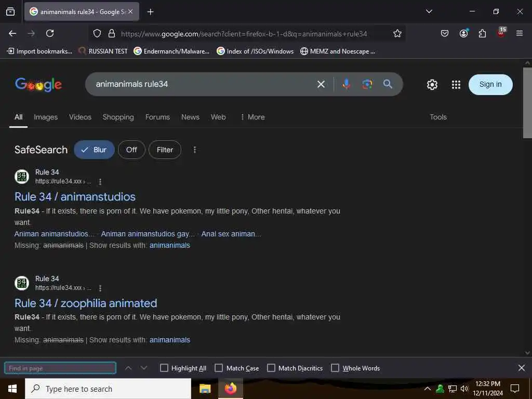Screen dimensions: 532x399
Task: Click the Find in page text field
Action: (60, 368)
